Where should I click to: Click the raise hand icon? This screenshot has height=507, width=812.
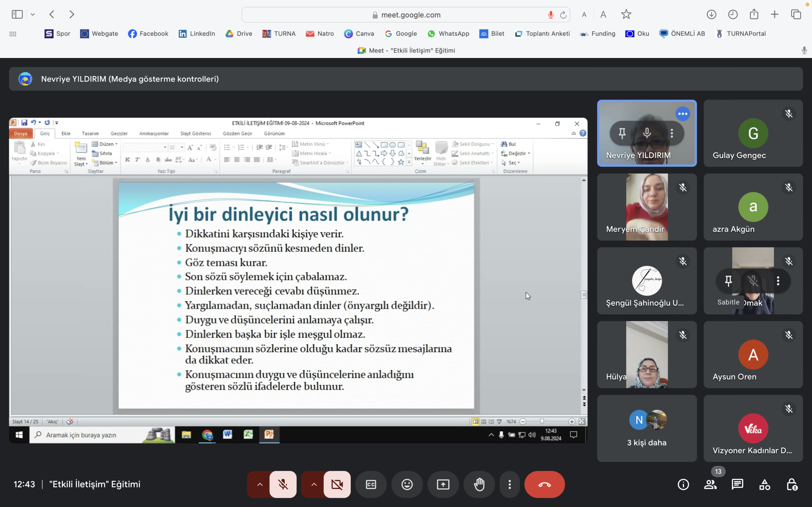coord(479,484)
